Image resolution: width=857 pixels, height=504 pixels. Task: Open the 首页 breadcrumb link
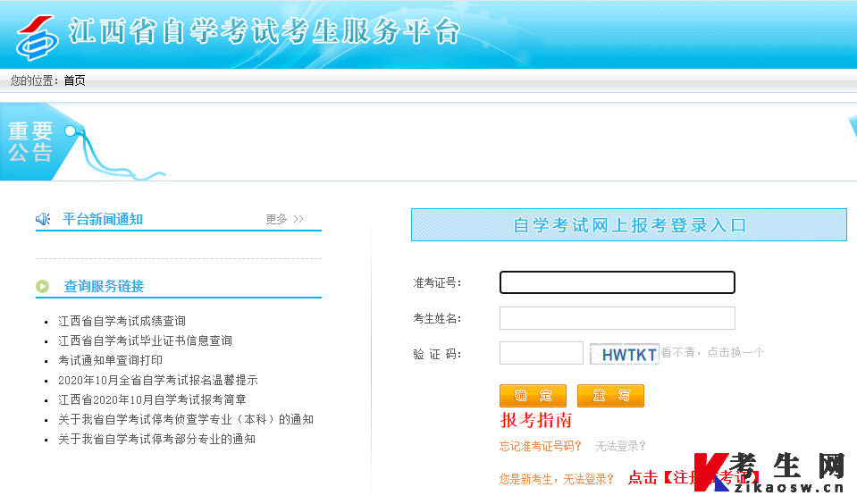[74, 81]
